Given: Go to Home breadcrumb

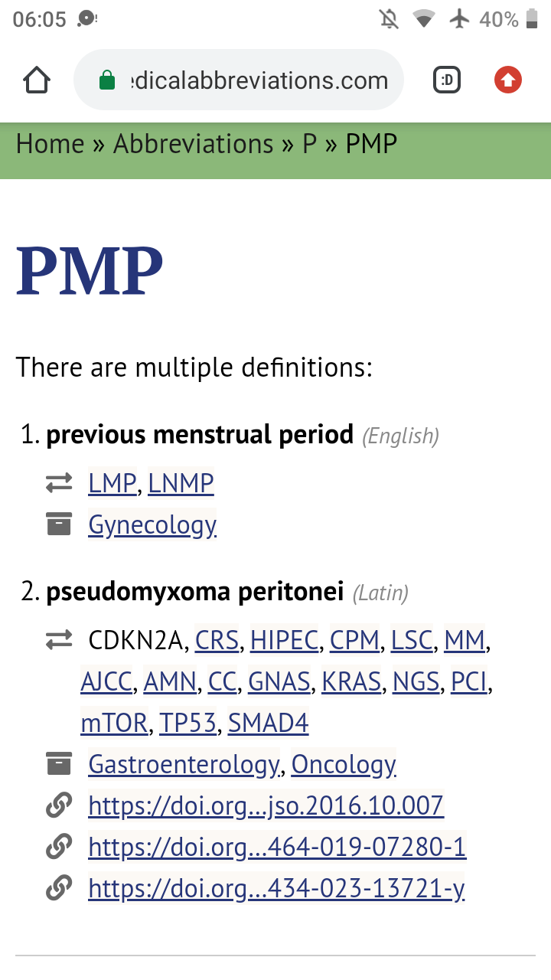Looking at the screenshot, I should tap(50, 144).
